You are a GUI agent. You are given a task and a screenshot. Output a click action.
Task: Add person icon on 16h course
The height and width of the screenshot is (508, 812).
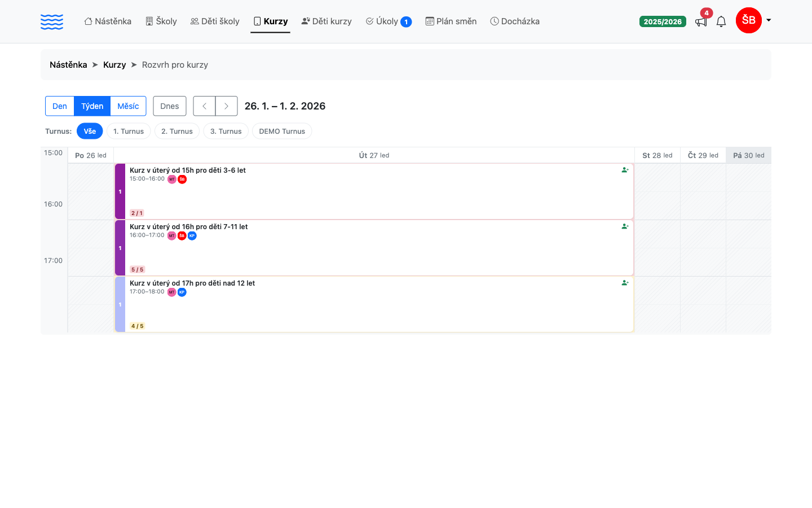[625, 226]
